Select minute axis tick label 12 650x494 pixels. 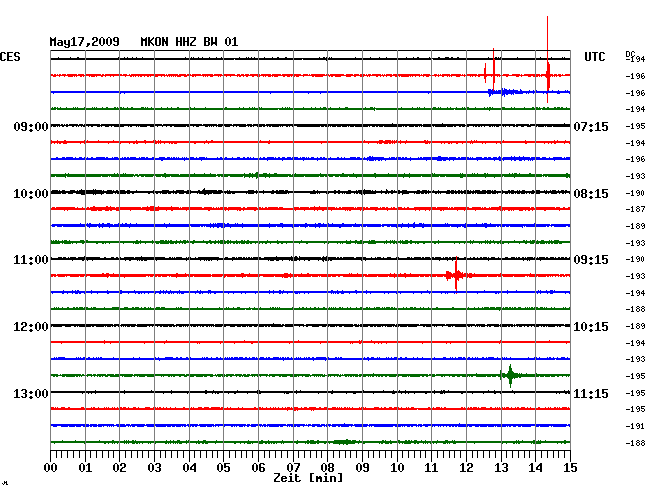pos(466,467)
